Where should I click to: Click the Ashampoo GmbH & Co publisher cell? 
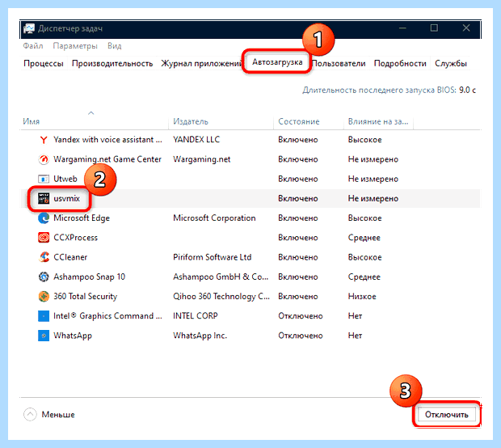pos(221,277)
